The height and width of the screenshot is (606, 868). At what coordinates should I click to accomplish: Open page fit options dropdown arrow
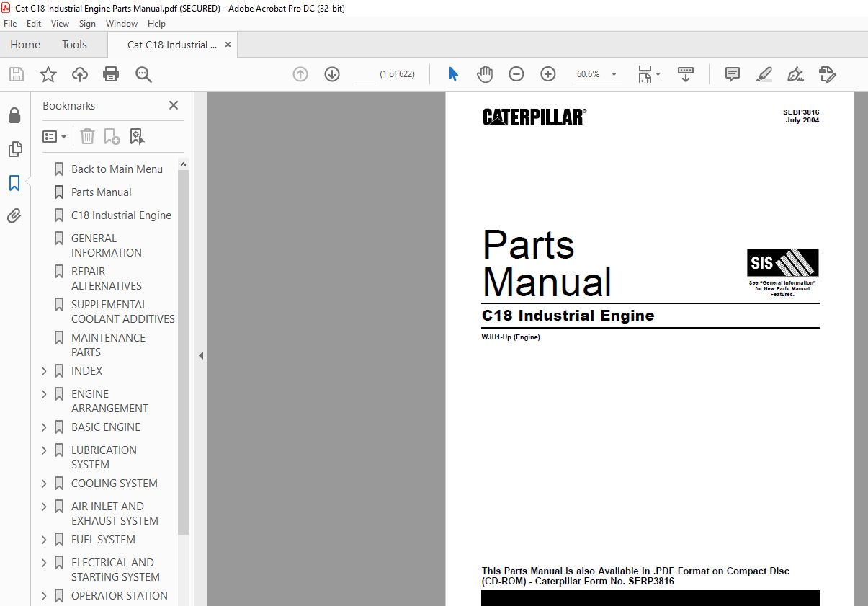(658, 74)
